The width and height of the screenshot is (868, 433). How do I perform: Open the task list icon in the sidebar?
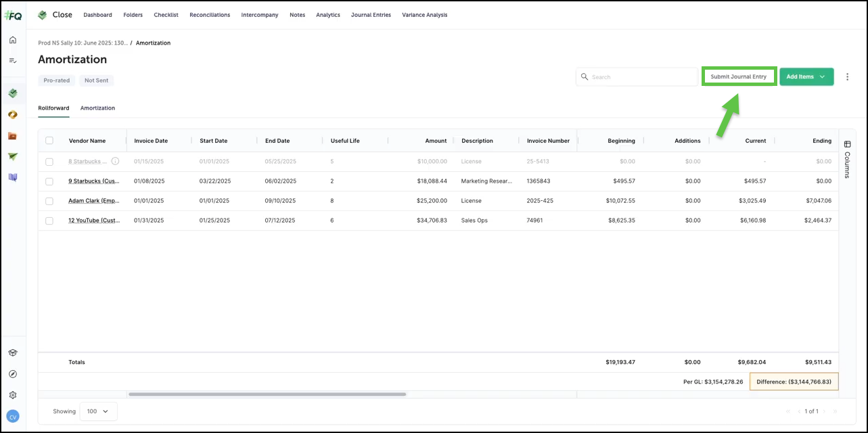(13, 61)
